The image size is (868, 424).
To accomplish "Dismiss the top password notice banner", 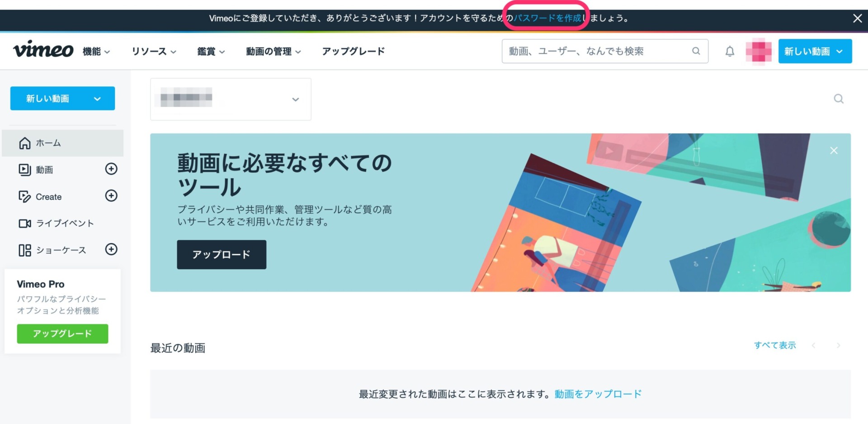I will pyautogui.click(x=857, y=18).
